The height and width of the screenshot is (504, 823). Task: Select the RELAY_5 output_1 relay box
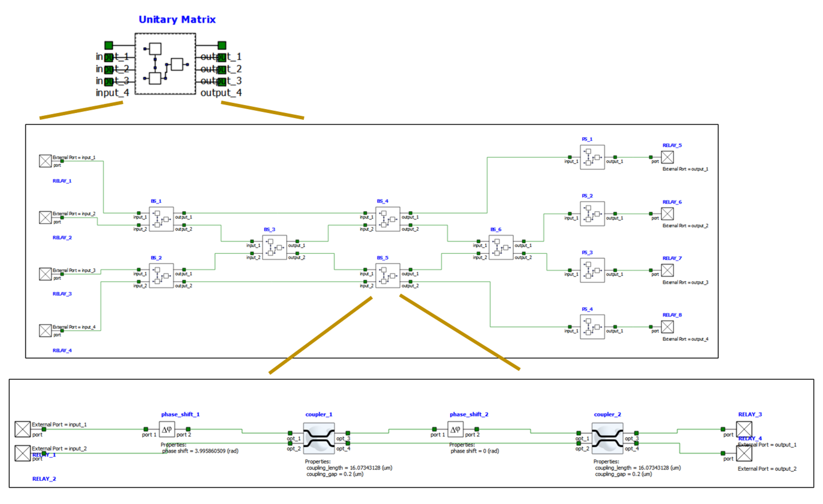667,157
